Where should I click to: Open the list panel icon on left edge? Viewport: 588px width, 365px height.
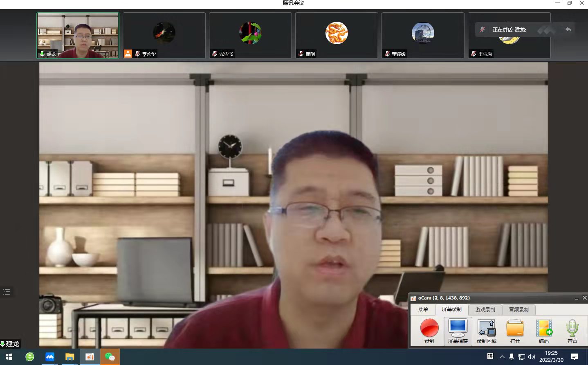(7, 292)
